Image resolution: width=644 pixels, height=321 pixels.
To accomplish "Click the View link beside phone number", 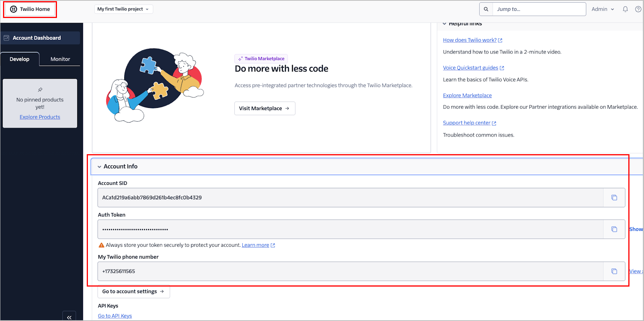I will coord(636,271).
